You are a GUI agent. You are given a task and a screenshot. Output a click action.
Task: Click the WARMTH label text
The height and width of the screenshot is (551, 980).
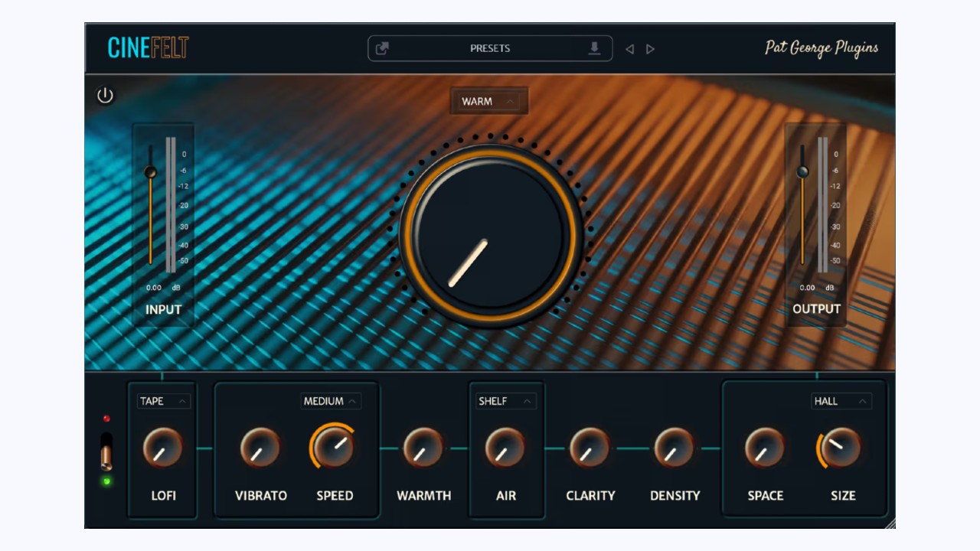[424, 496]
